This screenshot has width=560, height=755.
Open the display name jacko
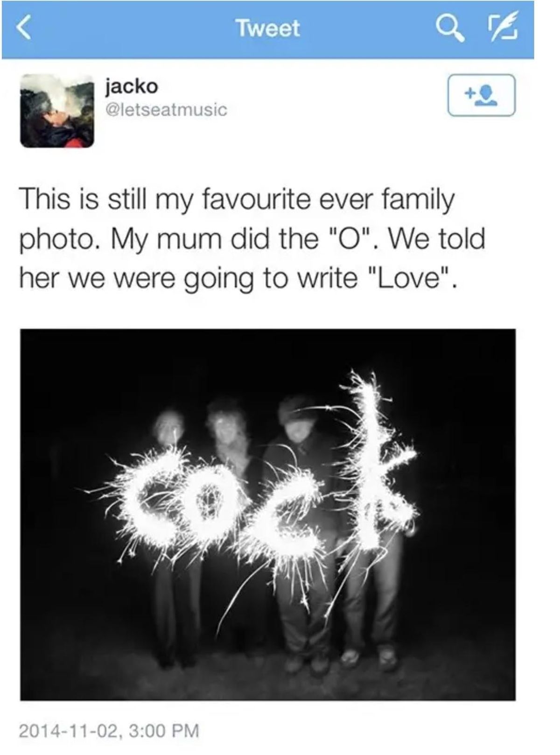coord(132,86)
